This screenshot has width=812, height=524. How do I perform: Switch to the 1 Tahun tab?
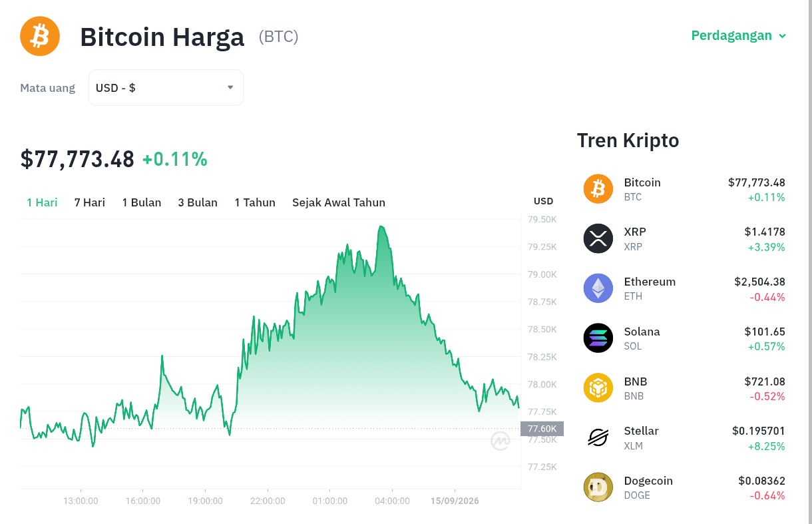click(255, 202)
